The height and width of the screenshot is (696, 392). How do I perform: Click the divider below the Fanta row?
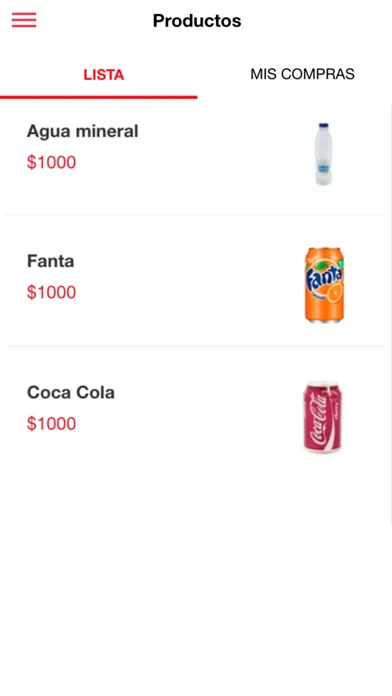pyautogui.click(x=194, y=346)
